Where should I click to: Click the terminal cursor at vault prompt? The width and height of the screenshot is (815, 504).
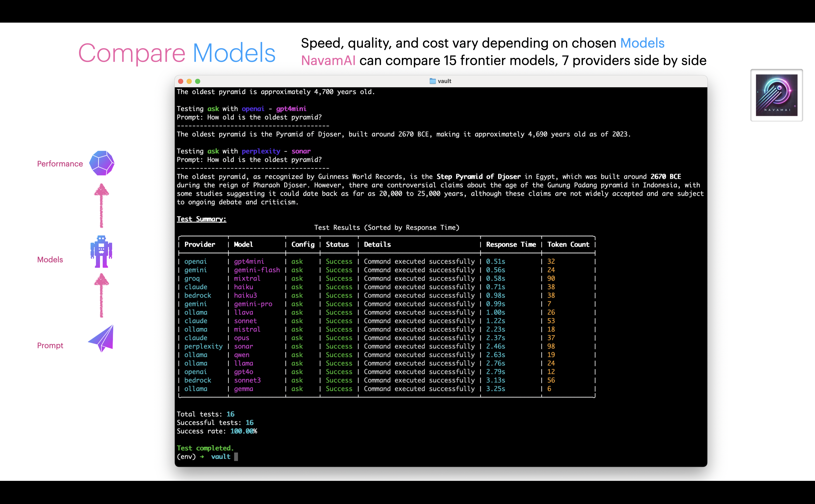click(236, 457)
